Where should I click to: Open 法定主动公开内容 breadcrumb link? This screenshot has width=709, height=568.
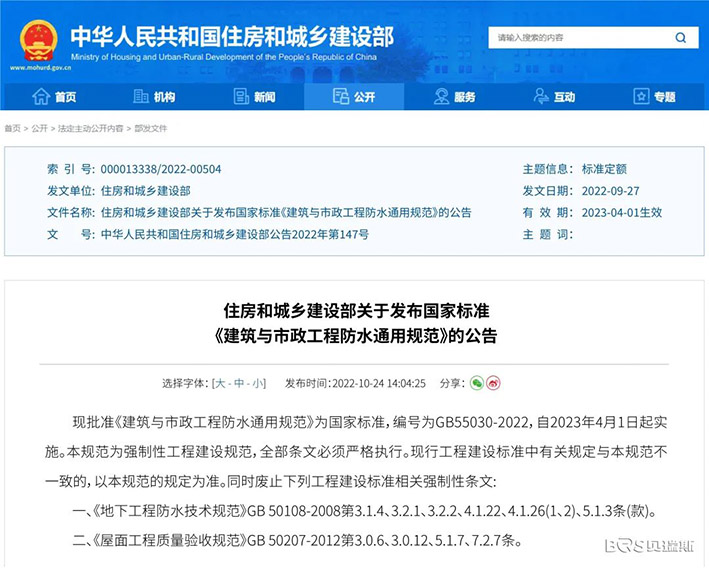coord(90,129)
